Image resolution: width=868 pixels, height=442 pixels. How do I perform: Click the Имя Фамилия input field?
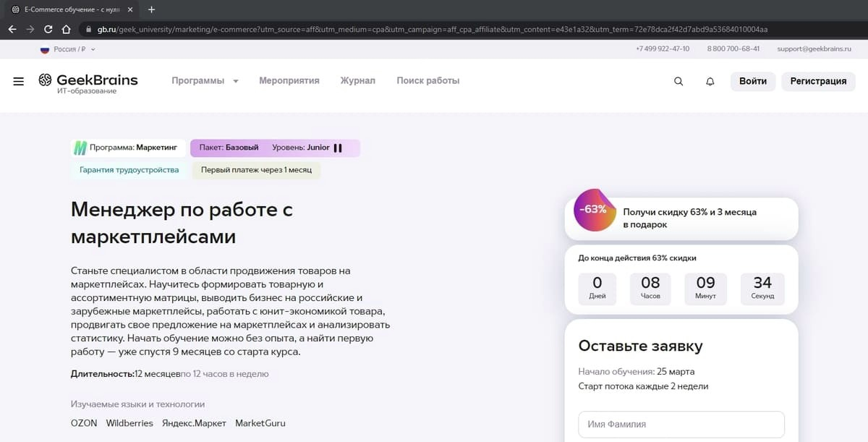pyautogui.click(x=681, y=425)
